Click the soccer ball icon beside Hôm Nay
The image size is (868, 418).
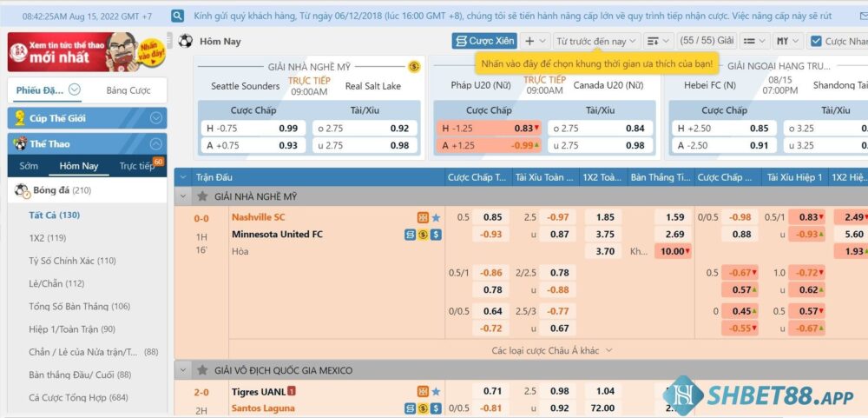186,41
